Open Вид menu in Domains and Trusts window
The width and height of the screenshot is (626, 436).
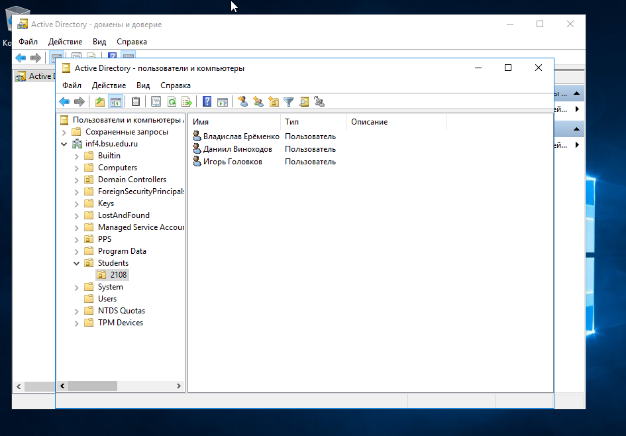[x=99, y=42]
